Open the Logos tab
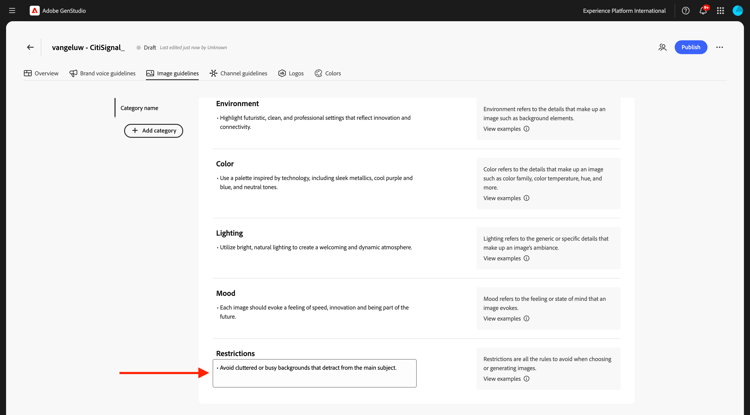The width and height of the screenshot is (750, 415). click(x=291, y=73)
